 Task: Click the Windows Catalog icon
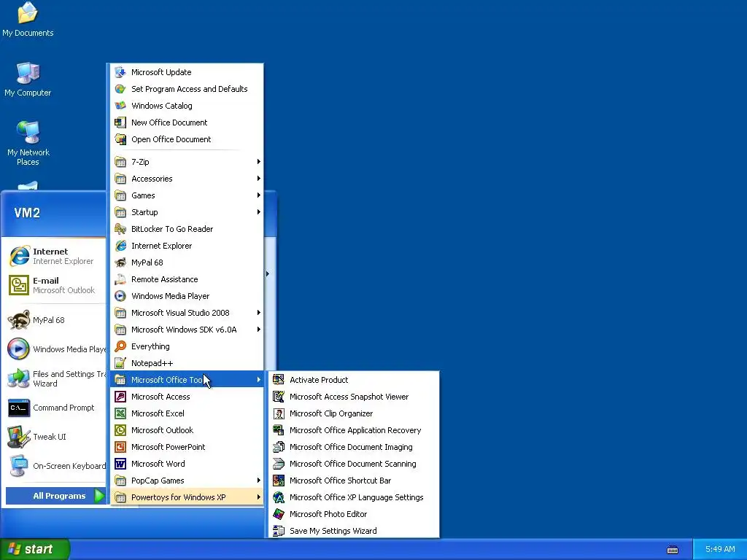tap(120, 106)
